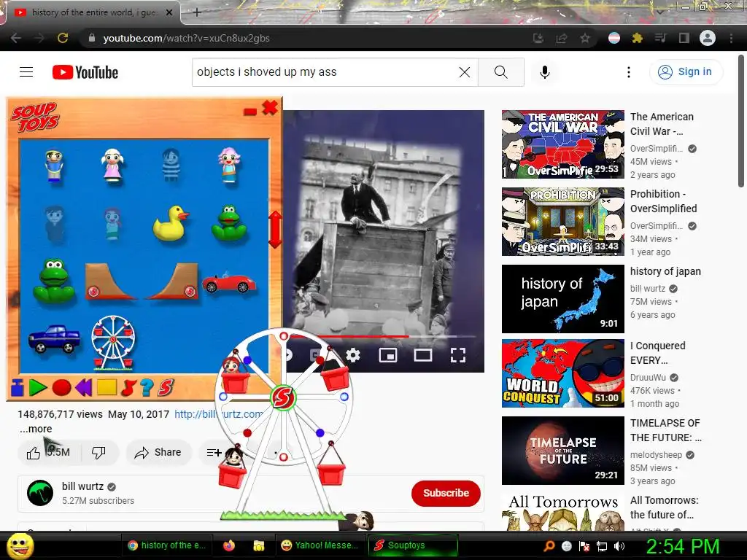Submit search with the magnifying glass button
747x560 pixels.
pos(501,72)
